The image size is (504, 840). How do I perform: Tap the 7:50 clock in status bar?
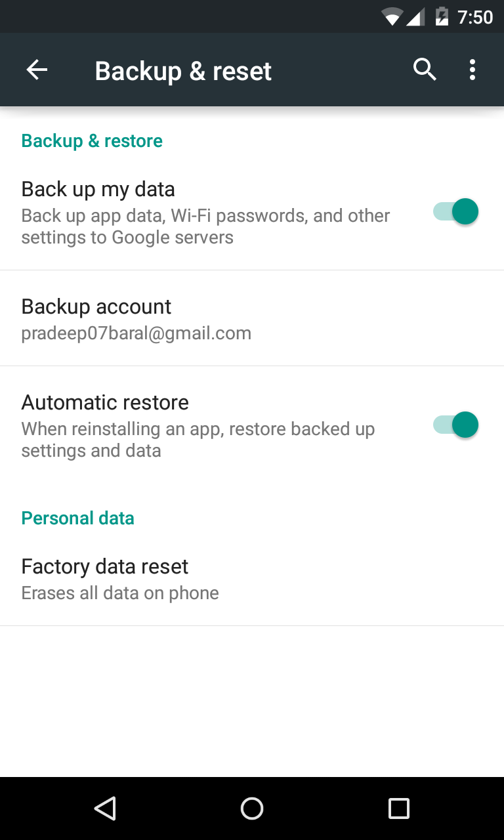475,17
